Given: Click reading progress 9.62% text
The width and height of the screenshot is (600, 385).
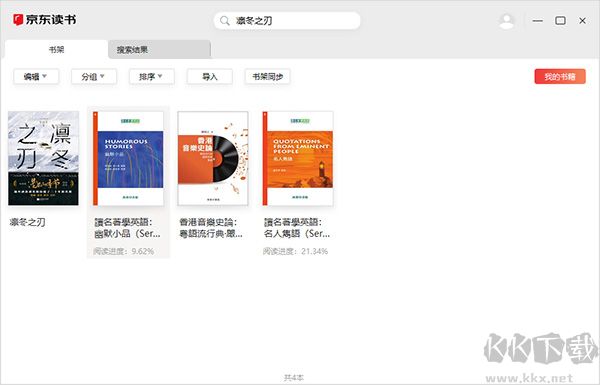Looking at the screenshot, I should 124,251.
